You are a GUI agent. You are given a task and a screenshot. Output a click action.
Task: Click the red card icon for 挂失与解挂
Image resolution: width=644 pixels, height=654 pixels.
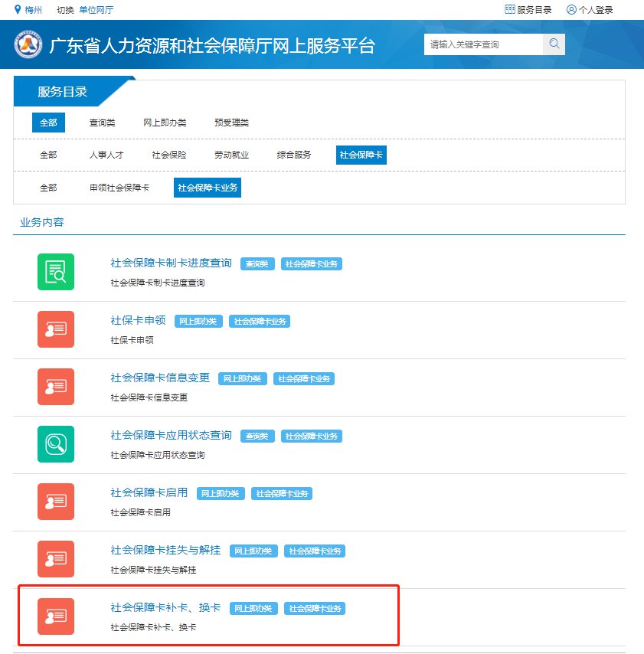[x=56, y=559]
